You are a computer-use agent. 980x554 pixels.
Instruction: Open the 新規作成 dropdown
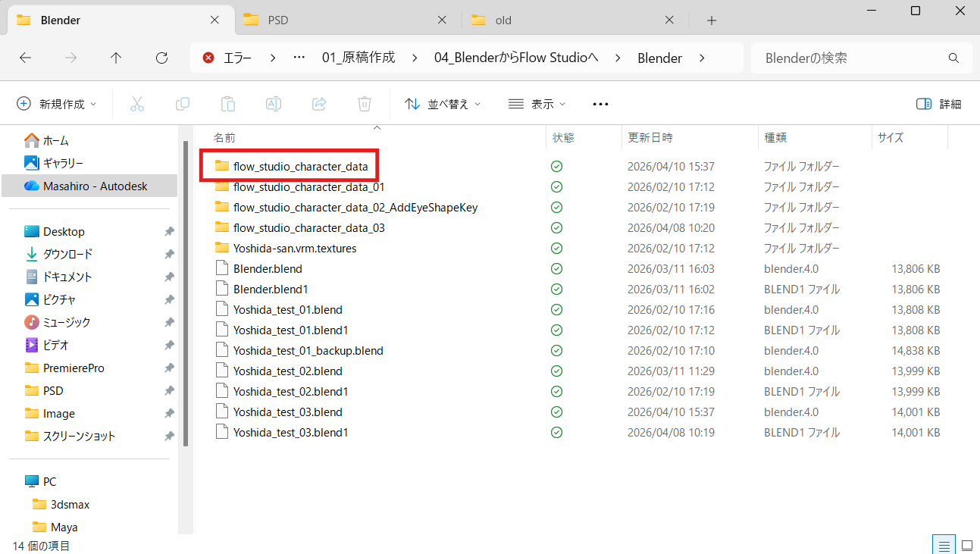58,104
